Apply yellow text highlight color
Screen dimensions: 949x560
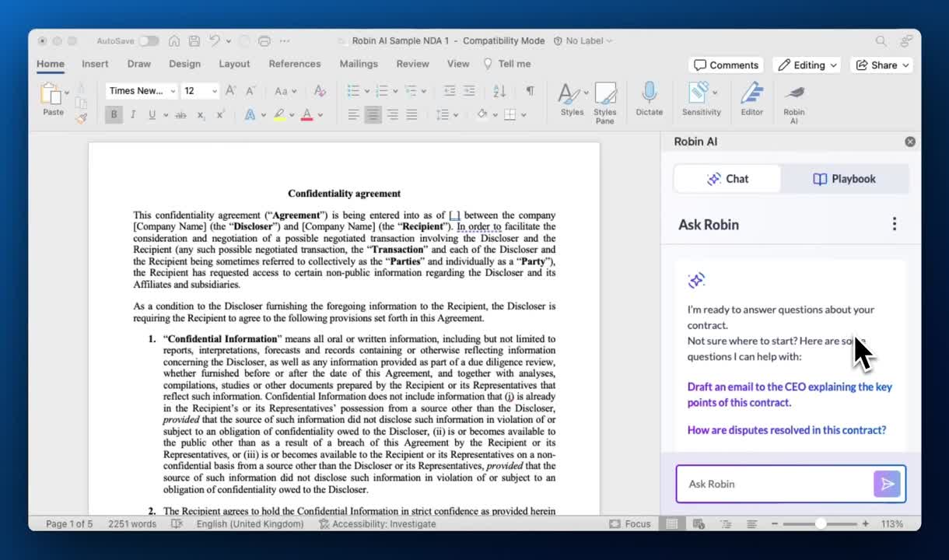pos(278,115)
